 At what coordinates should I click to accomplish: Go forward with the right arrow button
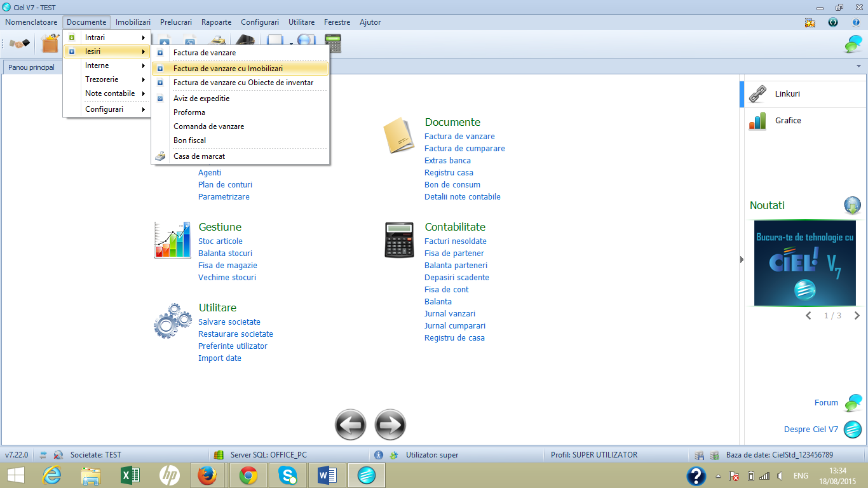(390, 424)
